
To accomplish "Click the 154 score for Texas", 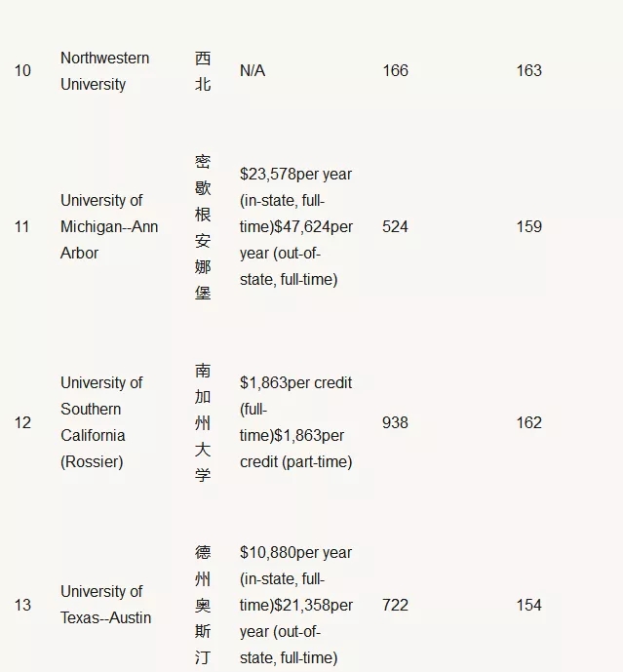I will click(528, 605).
